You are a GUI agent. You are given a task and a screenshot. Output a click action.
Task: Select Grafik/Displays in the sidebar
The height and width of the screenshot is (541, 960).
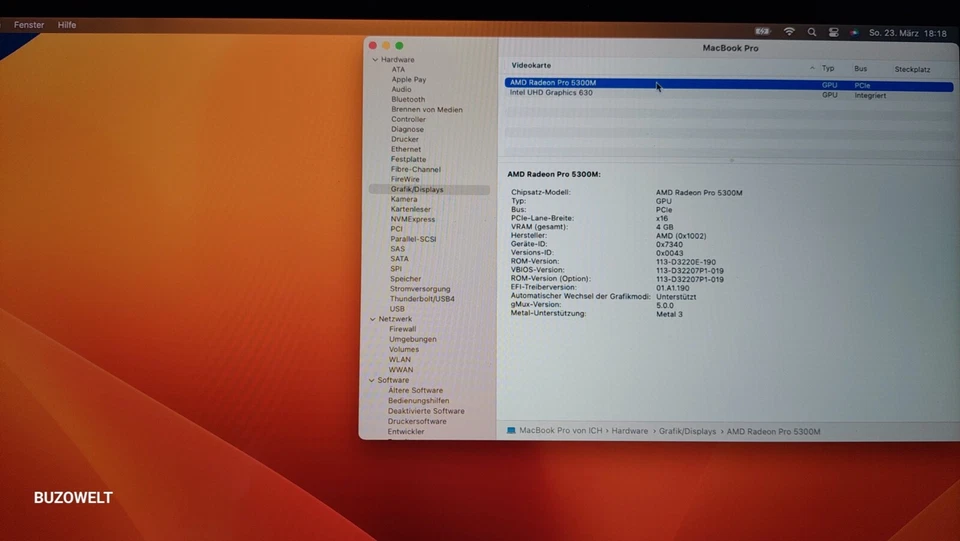[x=429, y=190]
